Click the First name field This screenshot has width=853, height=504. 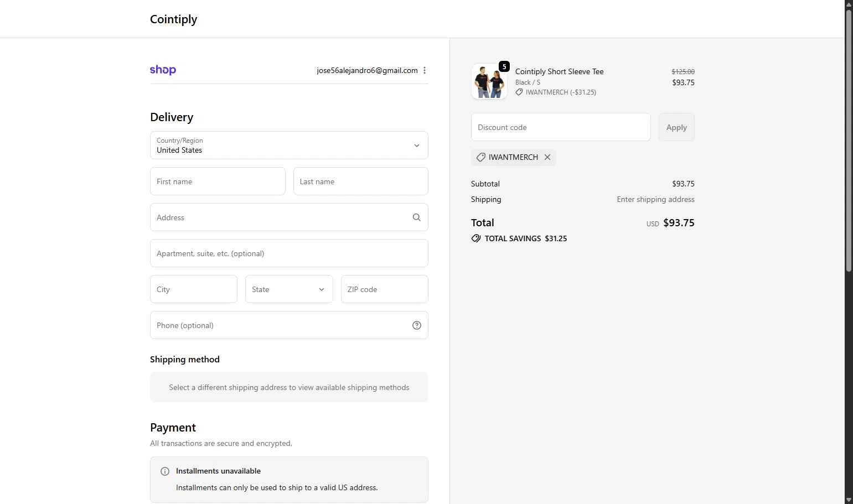pyautogui.click(x=218, y=181)
